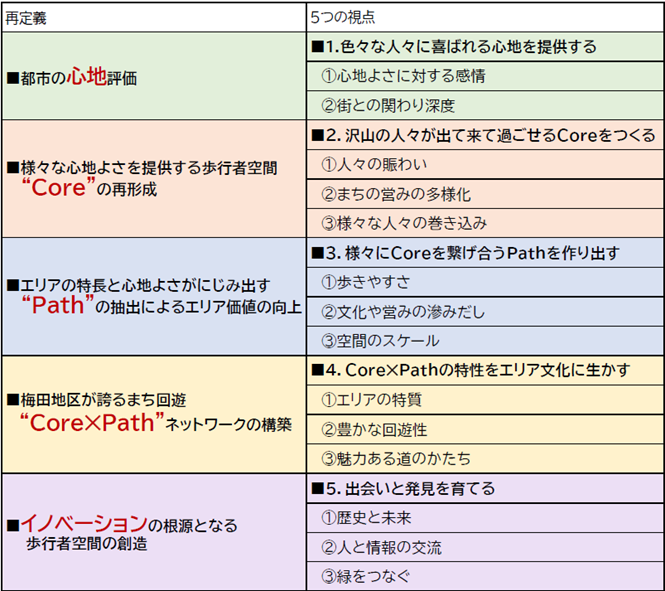The width and height of the screenshot is (665, 591).
Task: Click the ③空間のスケール row
Action: [484, 341]
